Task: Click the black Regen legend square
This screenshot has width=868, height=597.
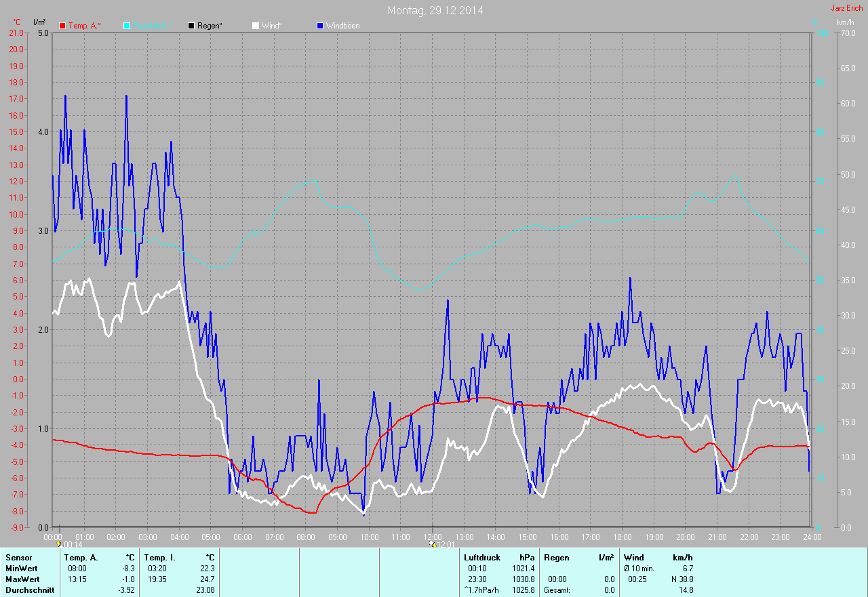Action: click(191, 26)
